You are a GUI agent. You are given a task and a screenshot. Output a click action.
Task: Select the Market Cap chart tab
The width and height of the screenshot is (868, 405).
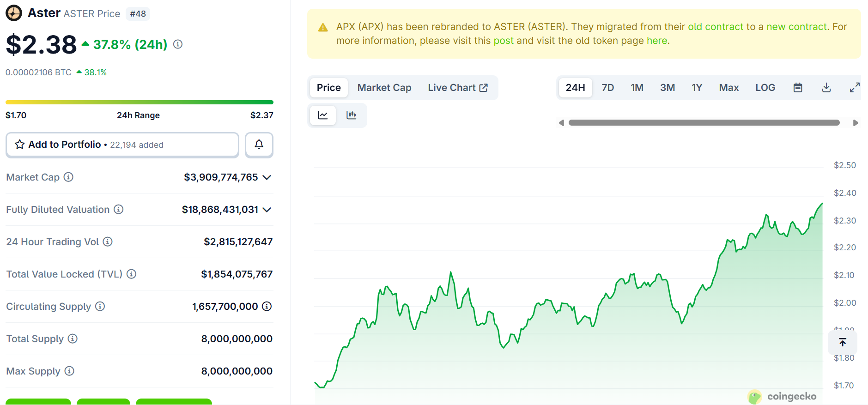point(384,88)
